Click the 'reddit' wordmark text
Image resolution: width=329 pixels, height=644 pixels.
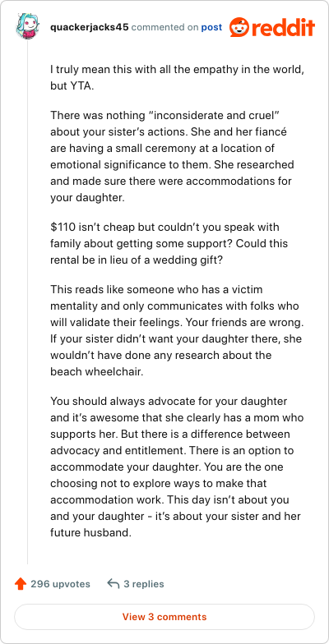283,28
